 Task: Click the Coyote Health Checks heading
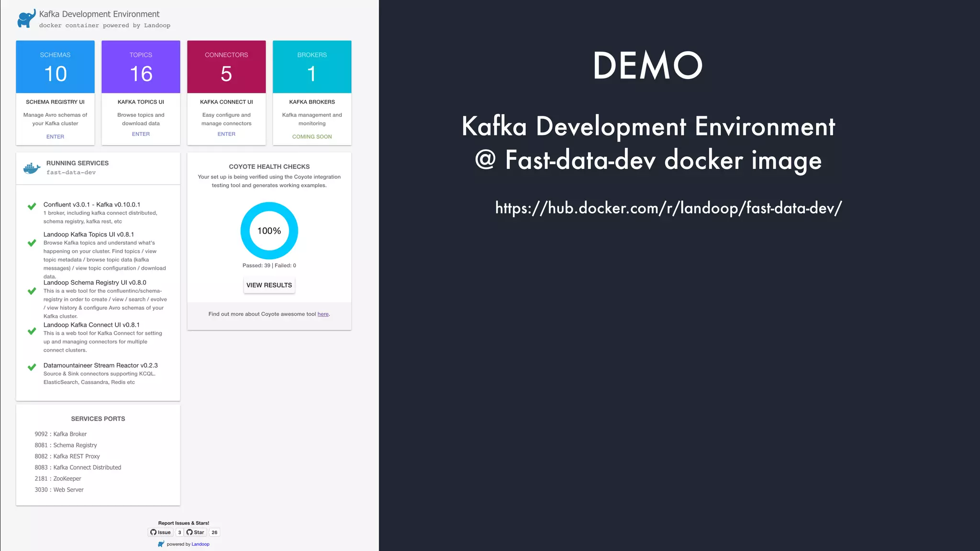click(x=269, y=166)
